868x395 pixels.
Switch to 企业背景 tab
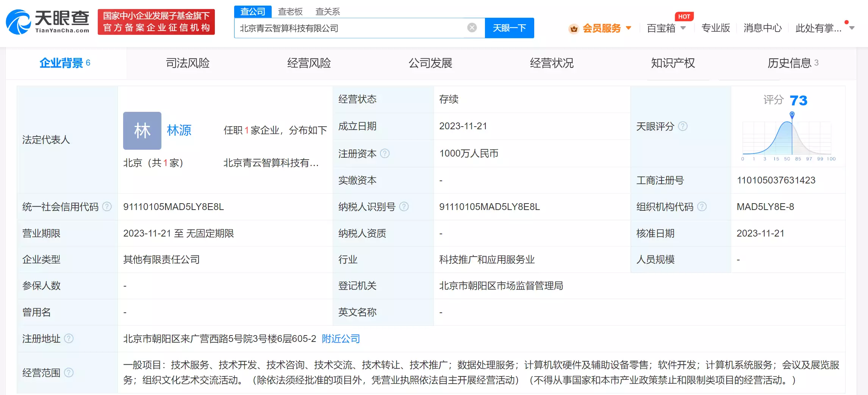point(65,63)
